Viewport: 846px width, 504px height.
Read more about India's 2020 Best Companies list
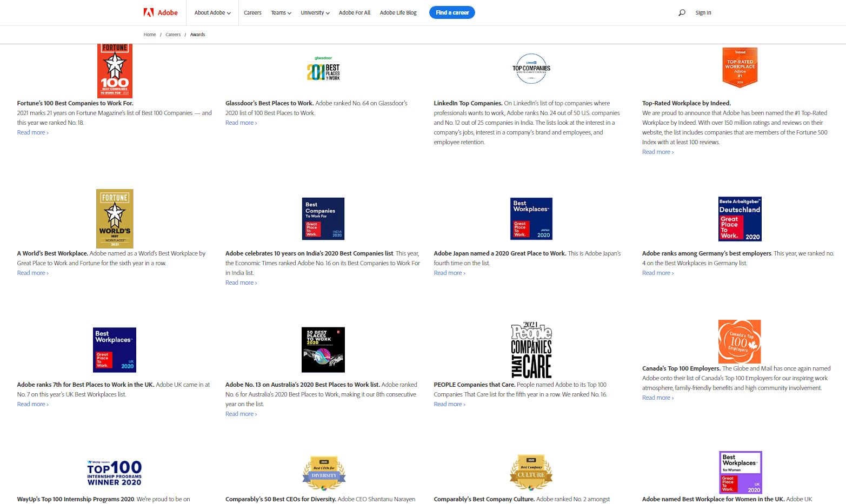pos(241,283)
